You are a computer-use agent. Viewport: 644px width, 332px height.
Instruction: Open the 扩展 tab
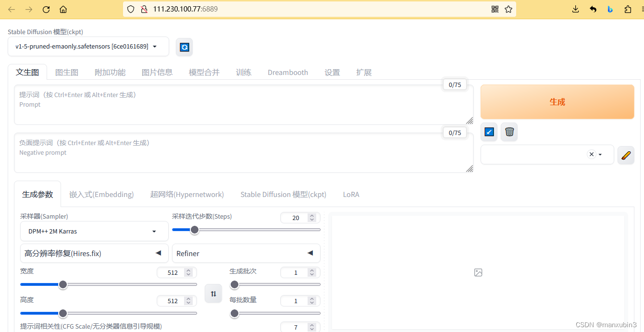364,73
